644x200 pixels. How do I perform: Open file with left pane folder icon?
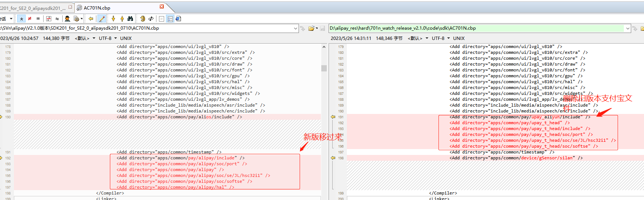click(311, 28)
